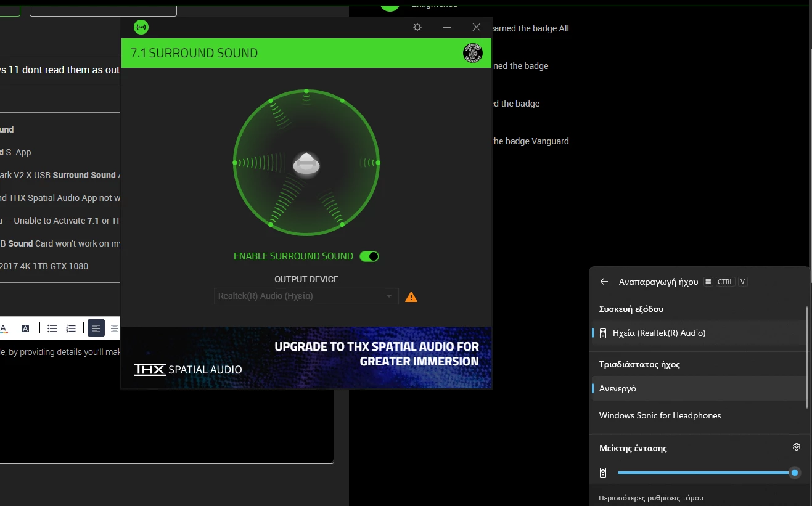Image resolution: width=812 pixels, height=506 pixels.
Task: Select the side-right speaker dot on the circle
Action: coord(378,163)
